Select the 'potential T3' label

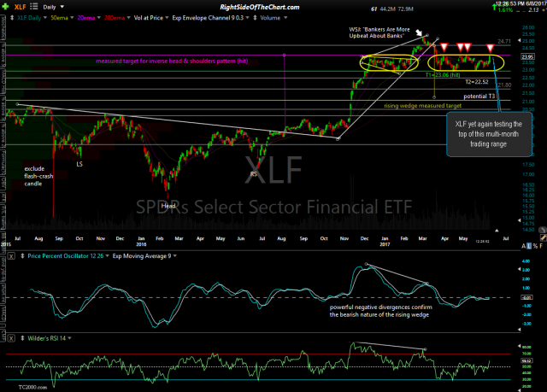(x=479, y=97)
